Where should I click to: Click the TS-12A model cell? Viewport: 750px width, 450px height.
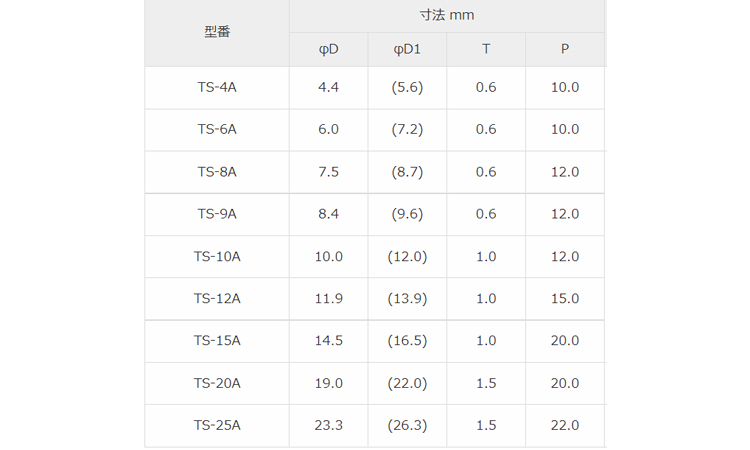pos(217,298)
